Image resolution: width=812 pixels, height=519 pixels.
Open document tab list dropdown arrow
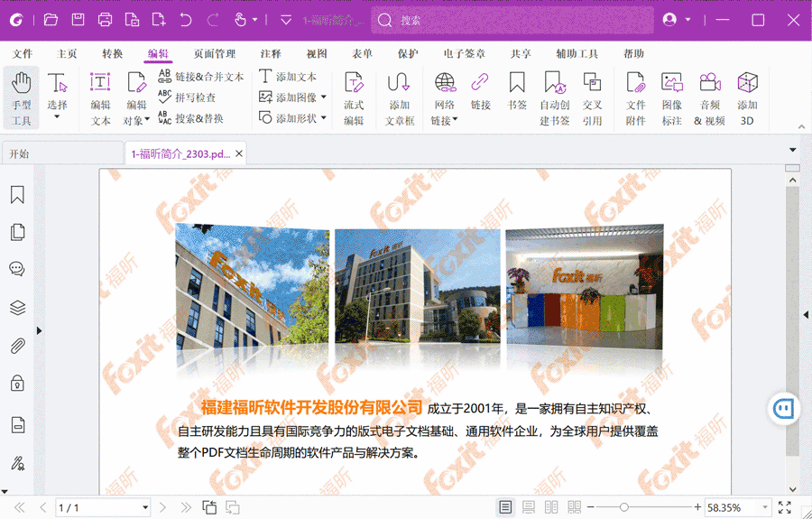click(792, 150)
